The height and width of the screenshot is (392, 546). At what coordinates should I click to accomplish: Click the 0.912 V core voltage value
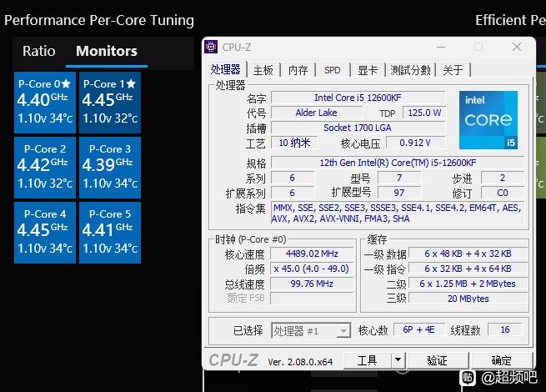pos(415,143)
